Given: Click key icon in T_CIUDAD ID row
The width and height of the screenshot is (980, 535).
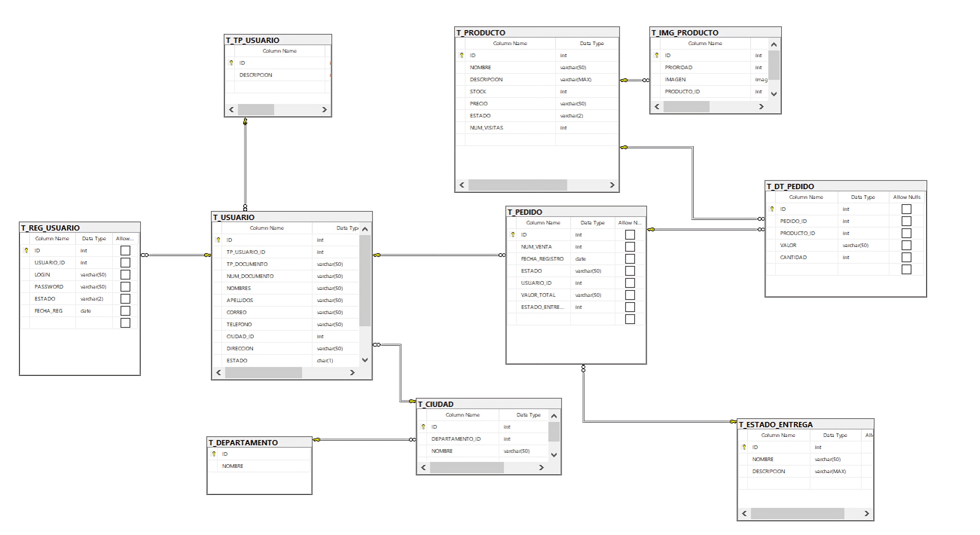Looking at the screenshot, I should click(423, 426).
